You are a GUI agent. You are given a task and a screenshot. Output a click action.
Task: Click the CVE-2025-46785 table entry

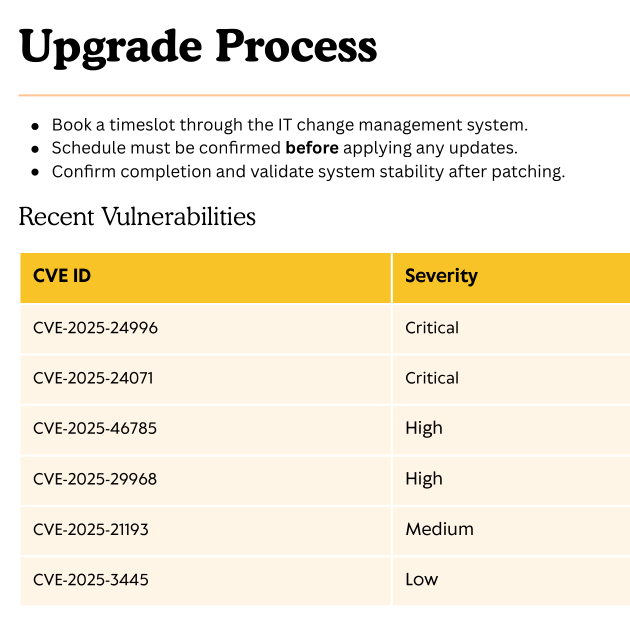95,428
